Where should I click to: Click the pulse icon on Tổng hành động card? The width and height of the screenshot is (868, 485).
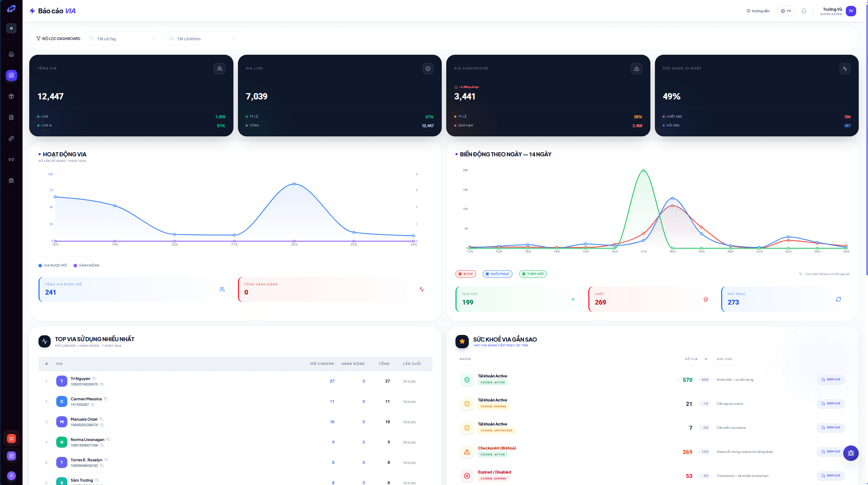point(421,289)
